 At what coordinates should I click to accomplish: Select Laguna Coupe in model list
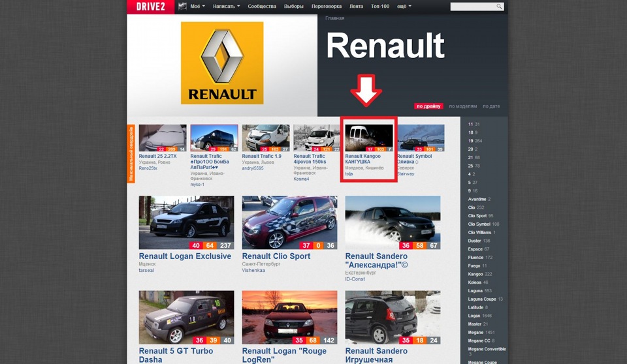(x=482, y=299)
